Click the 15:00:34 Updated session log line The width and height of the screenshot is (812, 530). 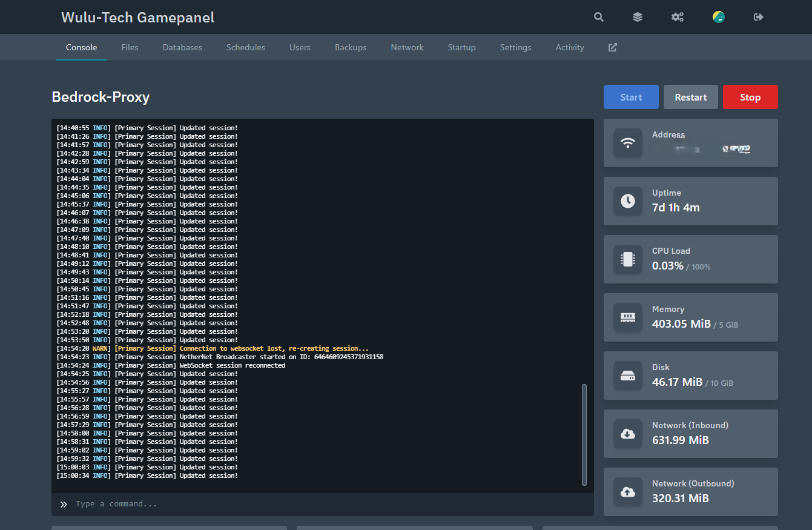pos(147,475)
